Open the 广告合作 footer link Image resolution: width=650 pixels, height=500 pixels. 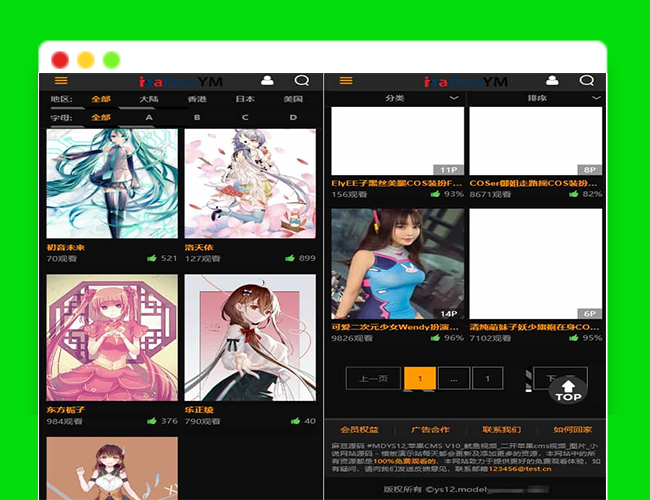(430, 430)
